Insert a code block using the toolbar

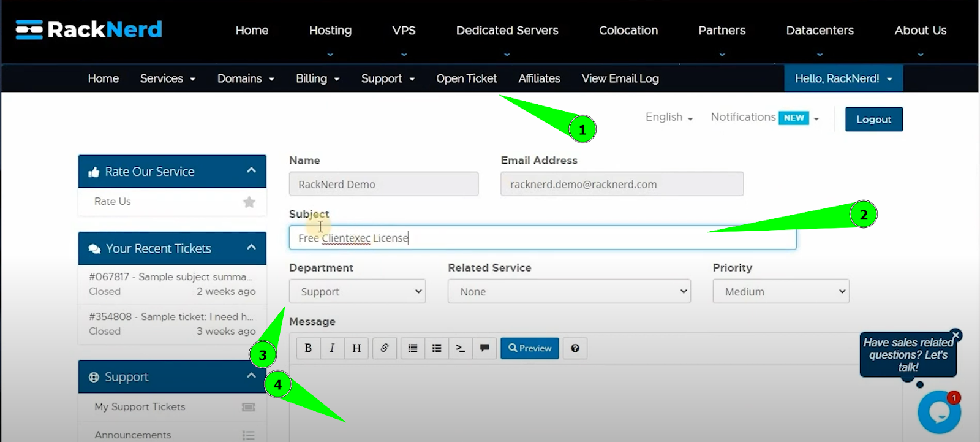tap(461, 348)
